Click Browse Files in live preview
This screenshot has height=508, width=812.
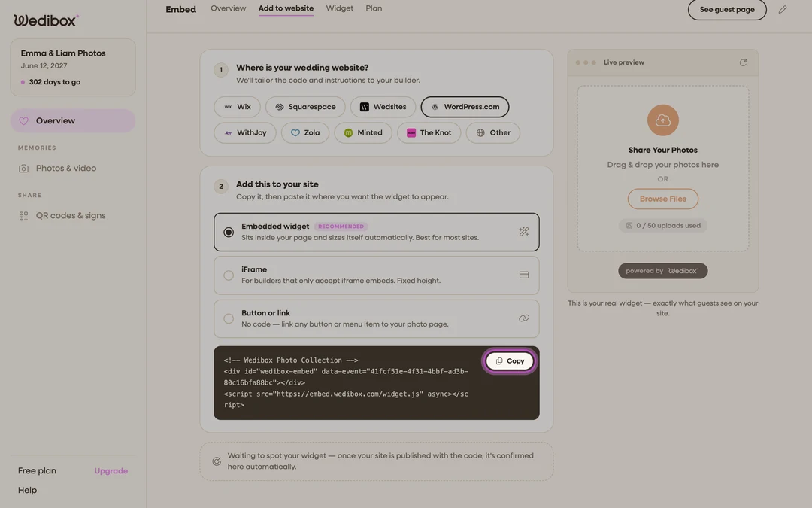tap(662, 199)
